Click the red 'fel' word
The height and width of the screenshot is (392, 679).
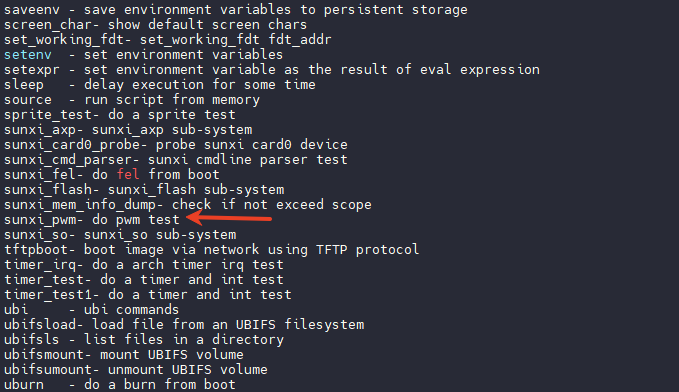[128, 175]
